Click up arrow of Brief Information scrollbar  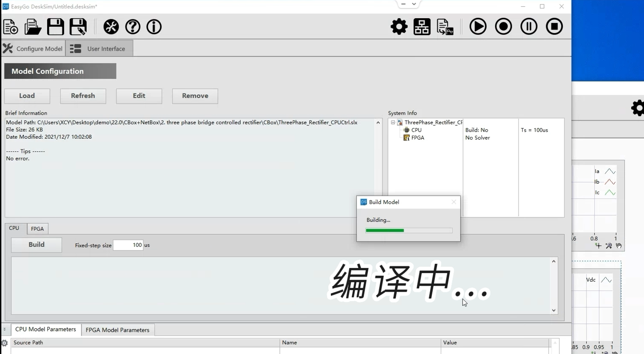click(378, 123)
